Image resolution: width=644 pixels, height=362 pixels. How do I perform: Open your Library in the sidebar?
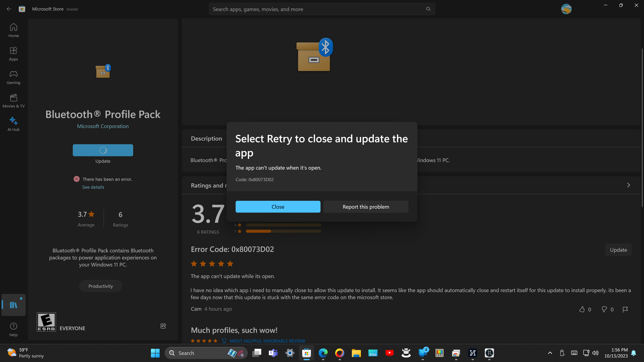13,305
